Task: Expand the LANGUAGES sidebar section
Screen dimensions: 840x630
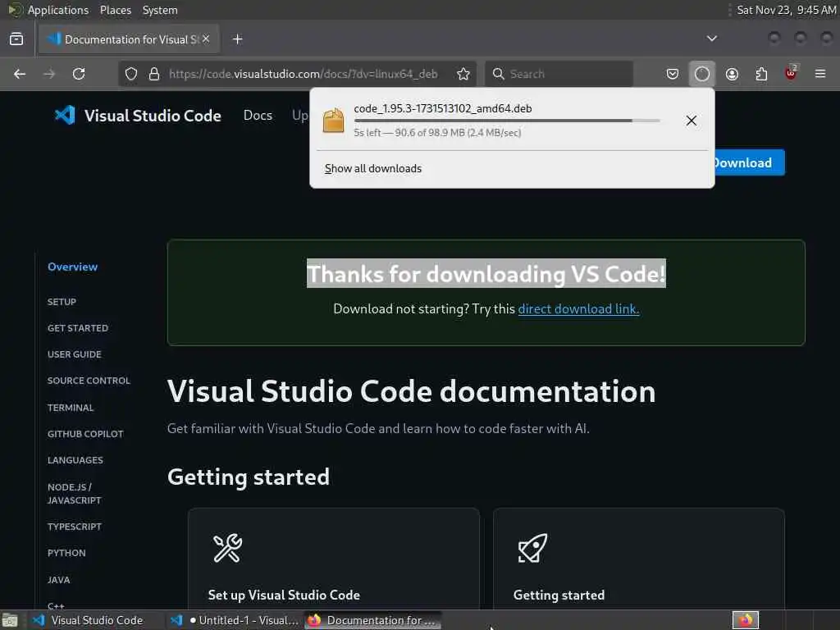Action: pos(75,460)
